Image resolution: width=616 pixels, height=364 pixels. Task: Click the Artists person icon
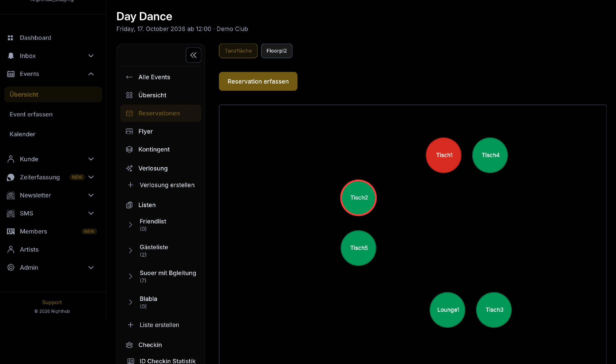[11, 249]
